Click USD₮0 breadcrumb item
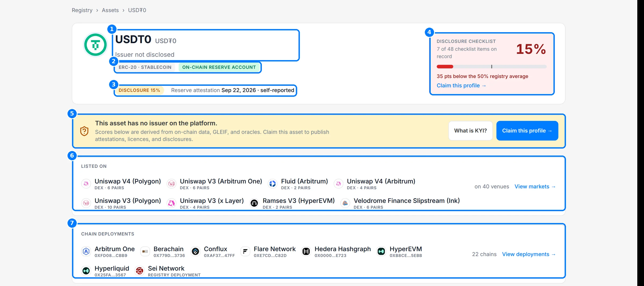Viewport: 644px width, 286px height. click(x=137, y=10)
